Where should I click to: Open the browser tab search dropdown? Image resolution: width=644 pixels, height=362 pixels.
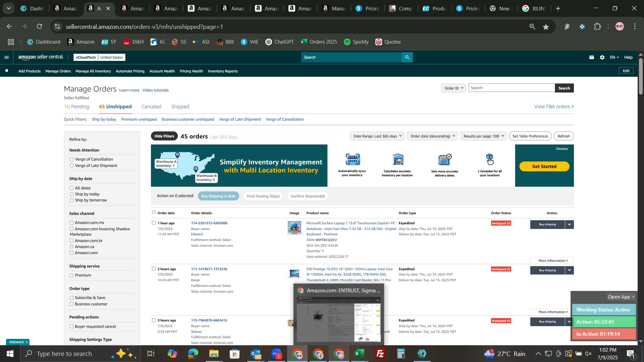tap(9, 9)
